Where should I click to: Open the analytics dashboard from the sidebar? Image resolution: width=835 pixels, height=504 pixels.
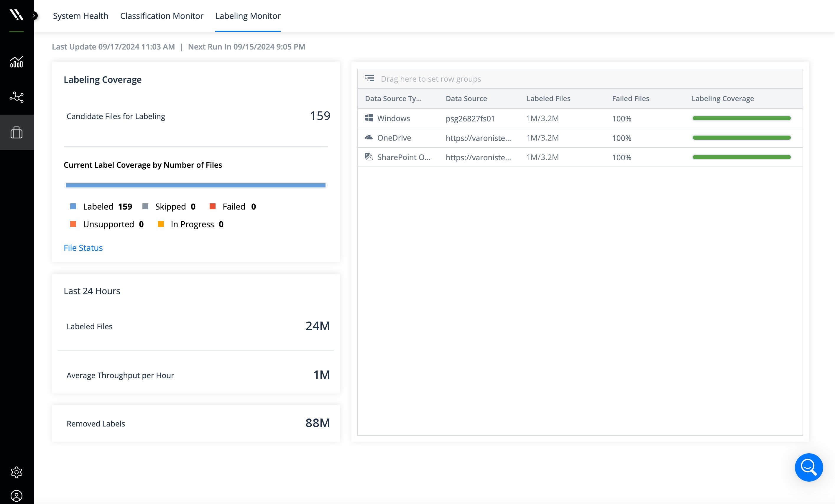coord(17,62)
